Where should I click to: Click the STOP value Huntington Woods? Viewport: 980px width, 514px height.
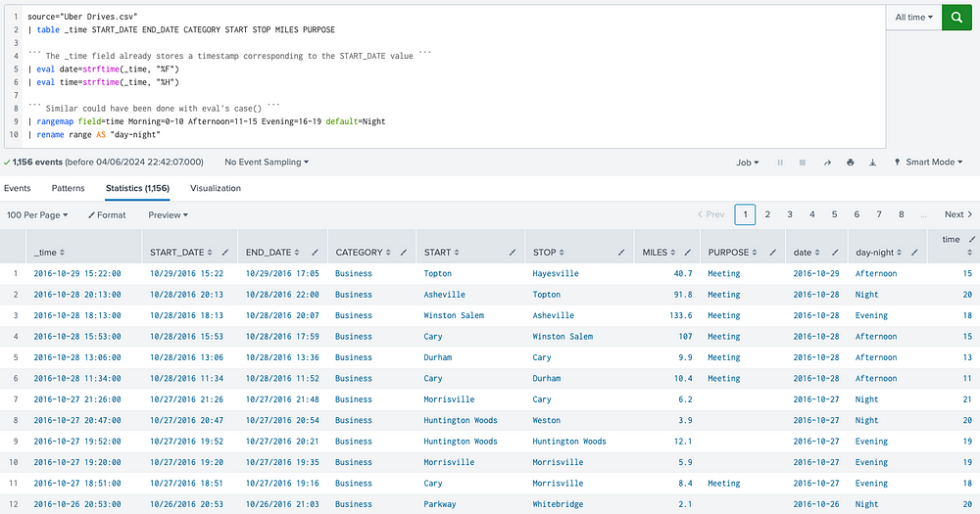[569, 442]
